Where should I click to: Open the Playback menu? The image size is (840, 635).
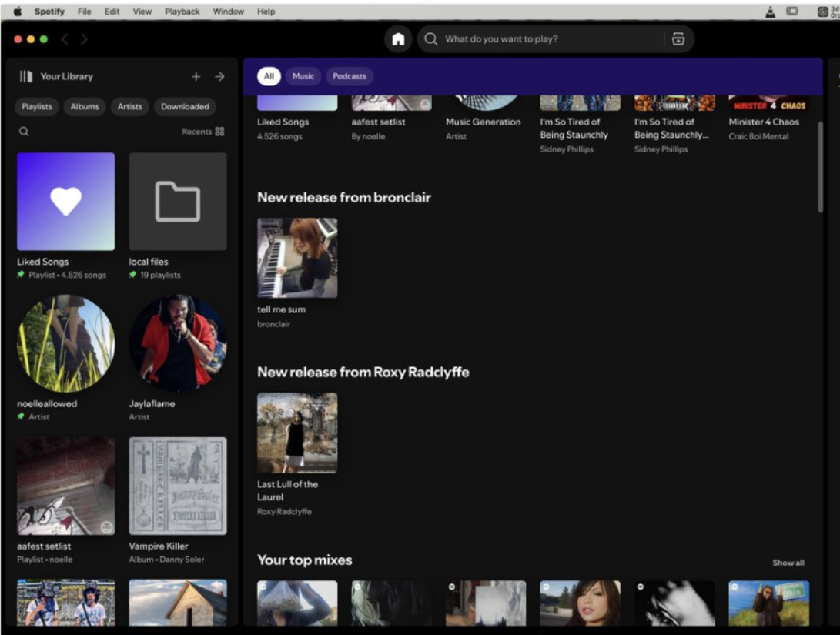[x=182, y=12]
